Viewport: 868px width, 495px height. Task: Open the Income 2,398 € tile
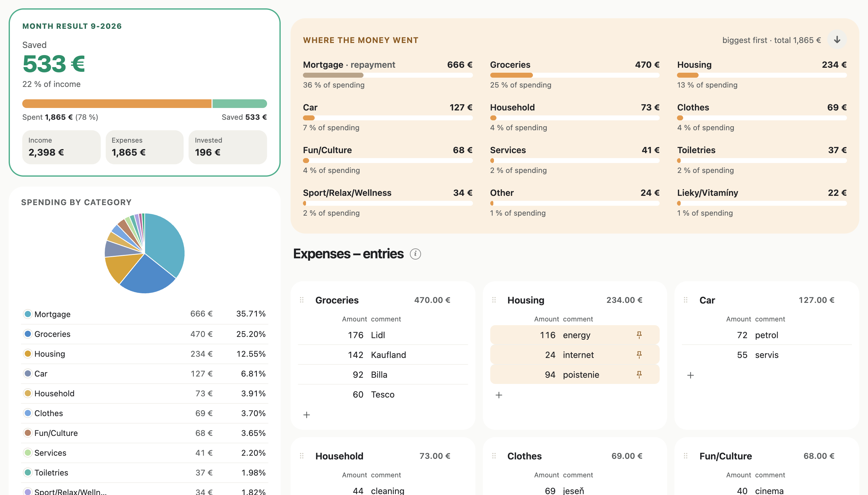coord(62,147)
